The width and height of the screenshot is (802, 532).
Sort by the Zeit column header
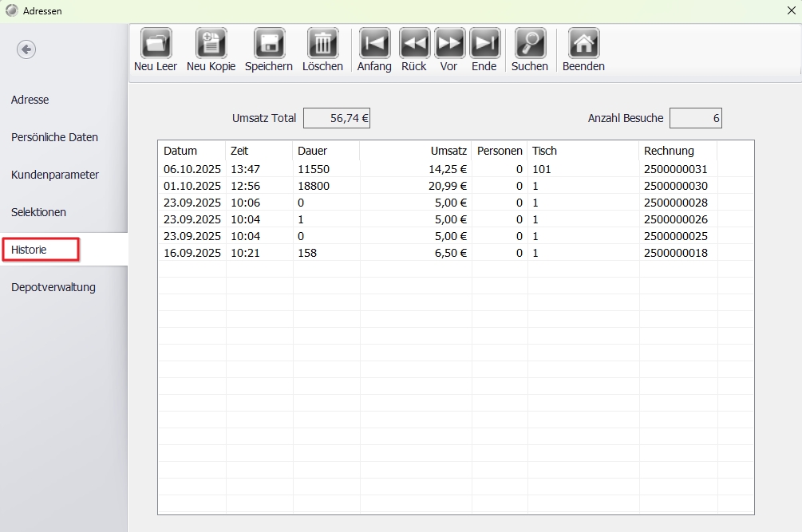[259, 151]
